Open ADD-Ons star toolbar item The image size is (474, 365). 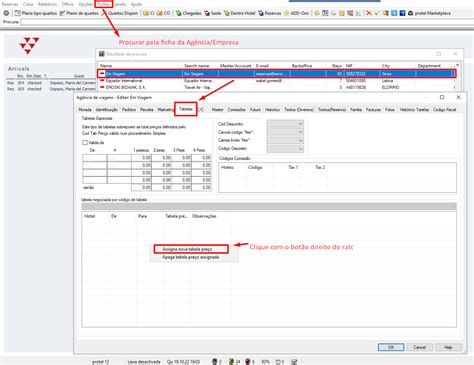pos(296,13)
